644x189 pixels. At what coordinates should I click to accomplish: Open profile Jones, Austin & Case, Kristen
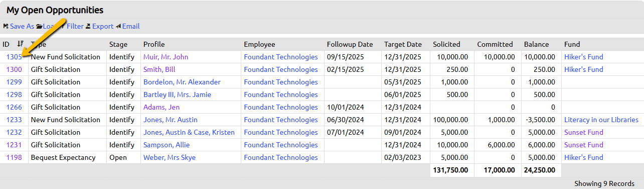click(189, 132)
